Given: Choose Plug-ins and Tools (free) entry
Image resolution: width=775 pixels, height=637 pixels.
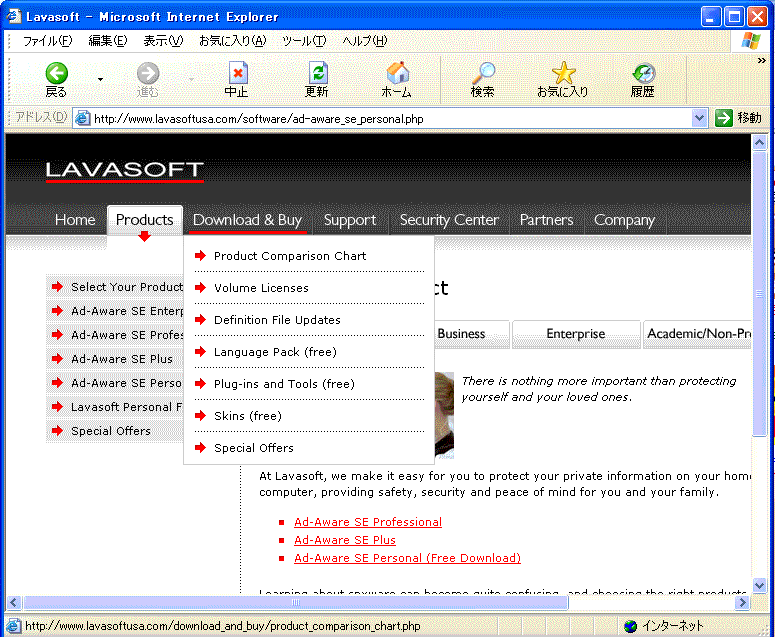Looking at the screenshot, I should pos(309,384).
